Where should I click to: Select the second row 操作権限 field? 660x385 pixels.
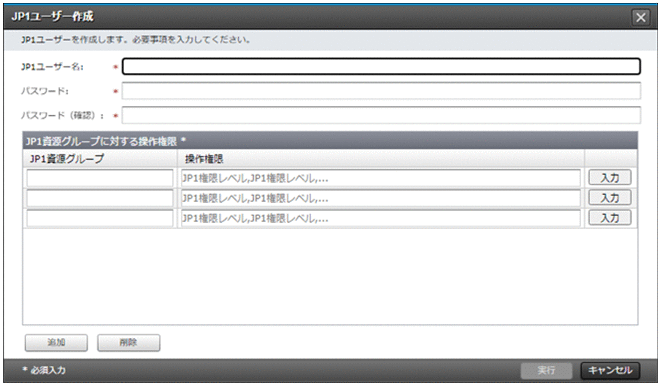click(x=381, y=198)
